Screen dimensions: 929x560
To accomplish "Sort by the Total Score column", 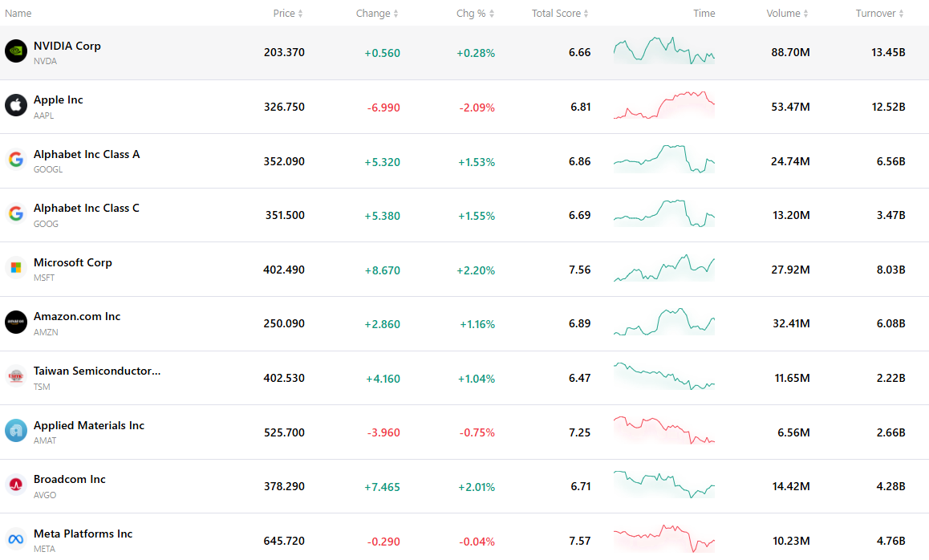I will pyautogui.click(x=560, y=13).
